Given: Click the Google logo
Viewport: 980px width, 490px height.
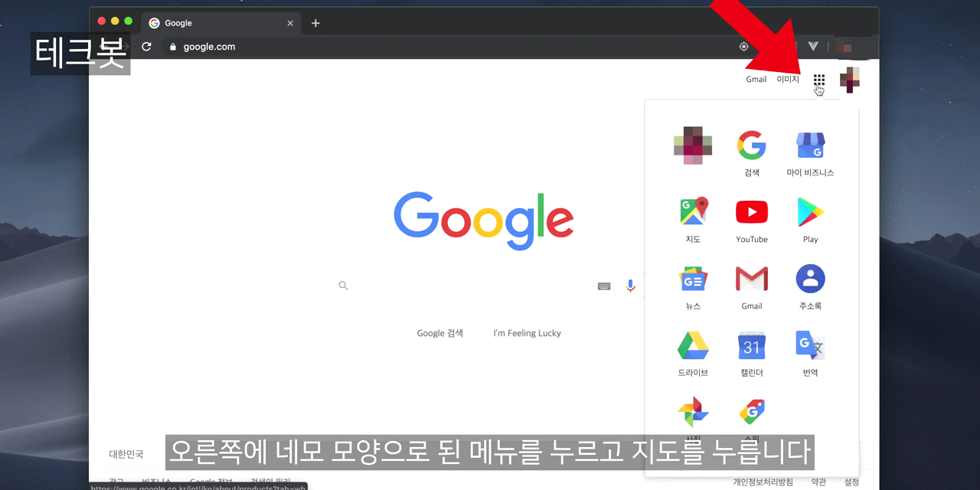Looking at the screenshot, I should point(484,220).
